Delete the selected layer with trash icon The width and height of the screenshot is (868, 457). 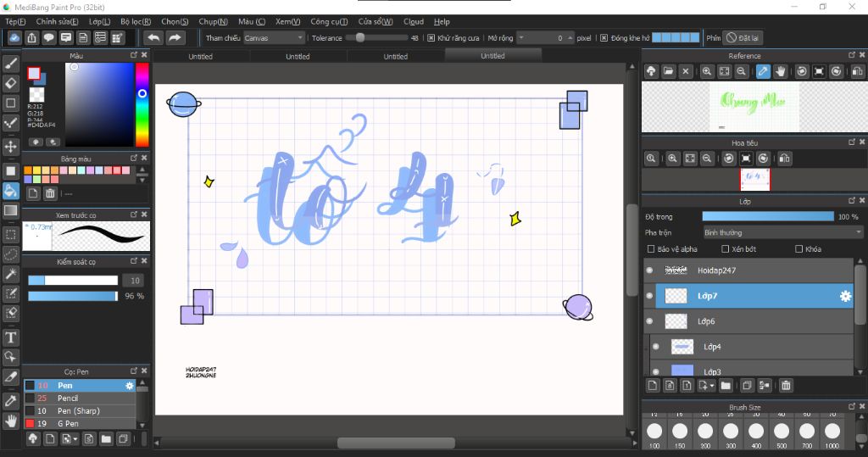click(786, 386)
